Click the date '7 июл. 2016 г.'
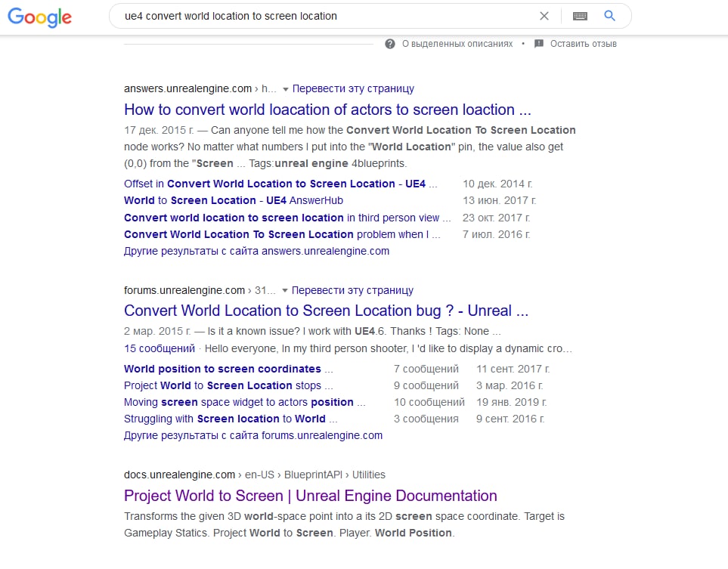 496,234
